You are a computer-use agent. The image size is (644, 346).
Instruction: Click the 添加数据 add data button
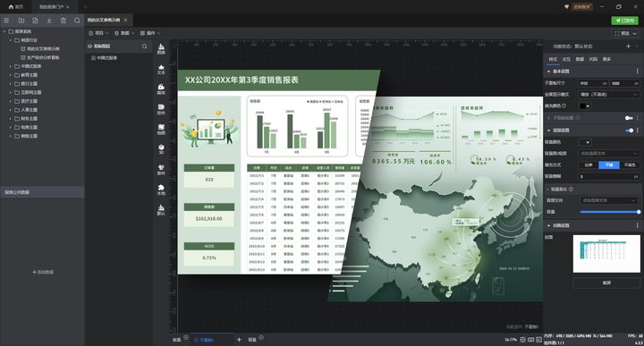[x=43, y=272]
